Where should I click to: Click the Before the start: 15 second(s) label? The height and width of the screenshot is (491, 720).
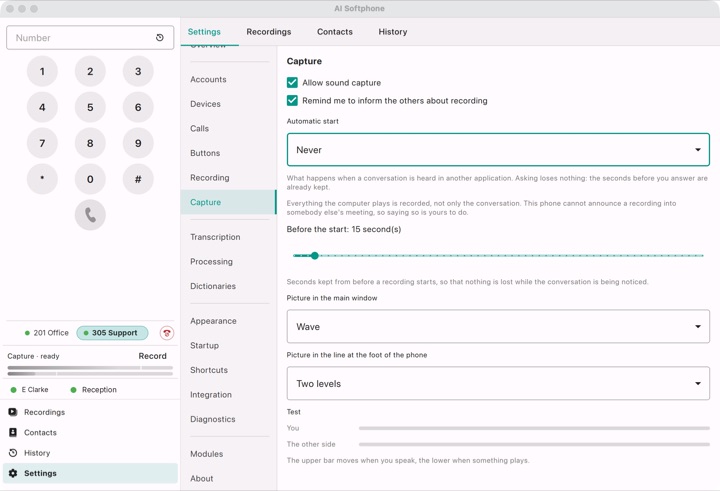point(343,229)
